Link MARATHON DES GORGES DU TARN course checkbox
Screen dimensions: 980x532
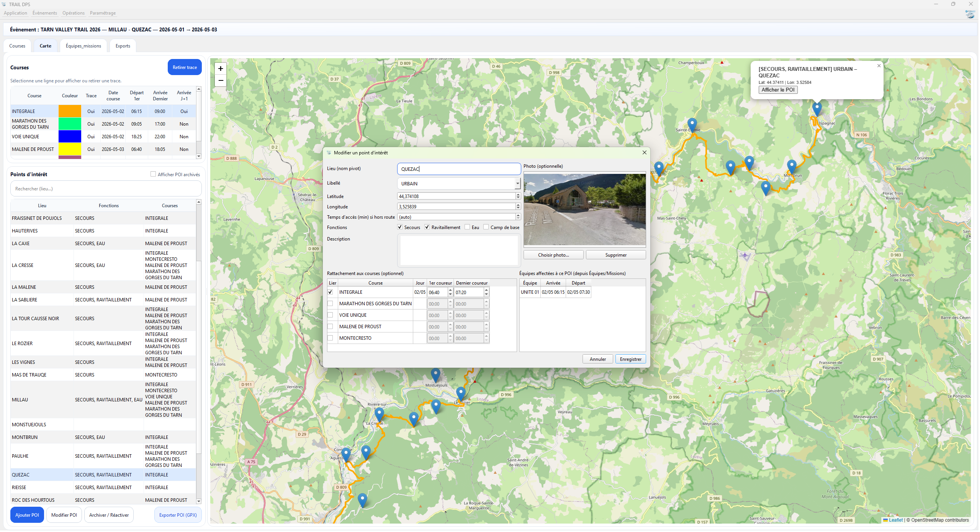pos(330,304)
